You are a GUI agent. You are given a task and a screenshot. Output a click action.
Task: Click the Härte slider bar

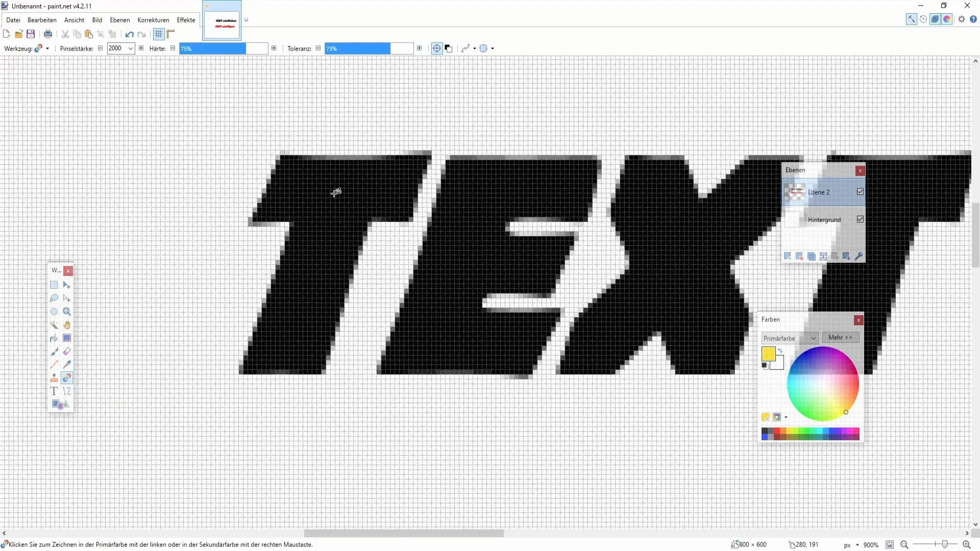[224, 48]
